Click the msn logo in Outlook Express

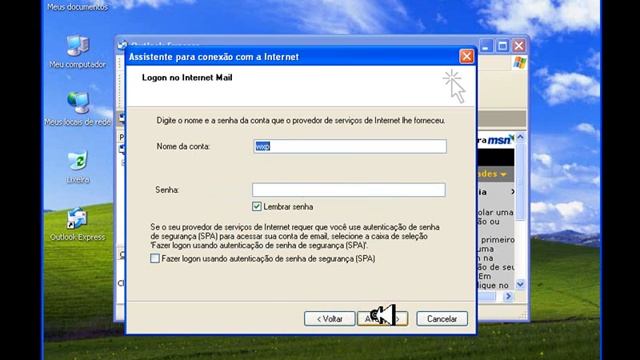501,140
